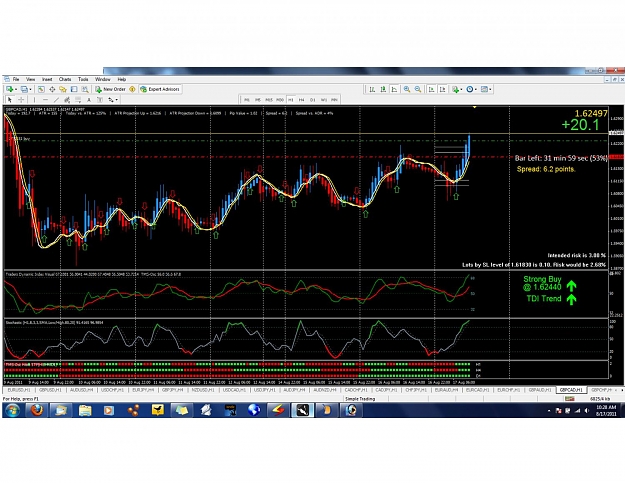
Task: Switch to MN monthly timeframe
Action: tap(334, 100)
